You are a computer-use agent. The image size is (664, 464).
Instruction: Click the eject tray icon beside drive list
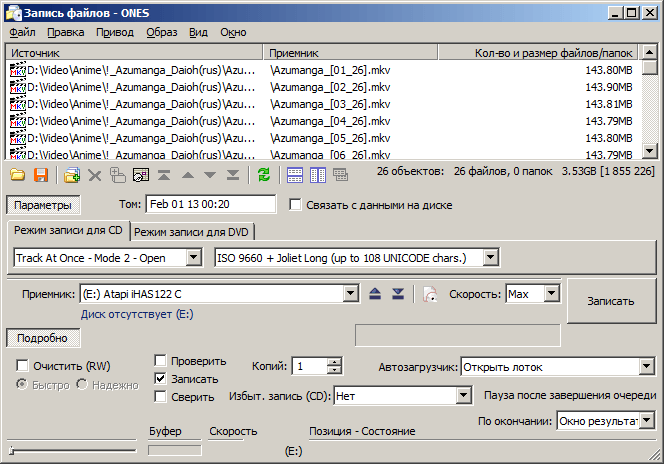coord(375,293)
